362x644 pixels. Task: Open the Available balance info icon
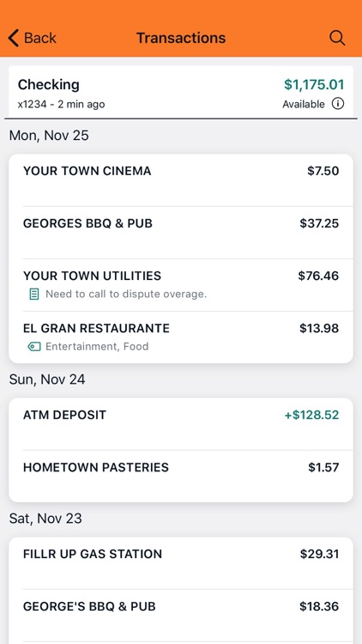(338, 104)
